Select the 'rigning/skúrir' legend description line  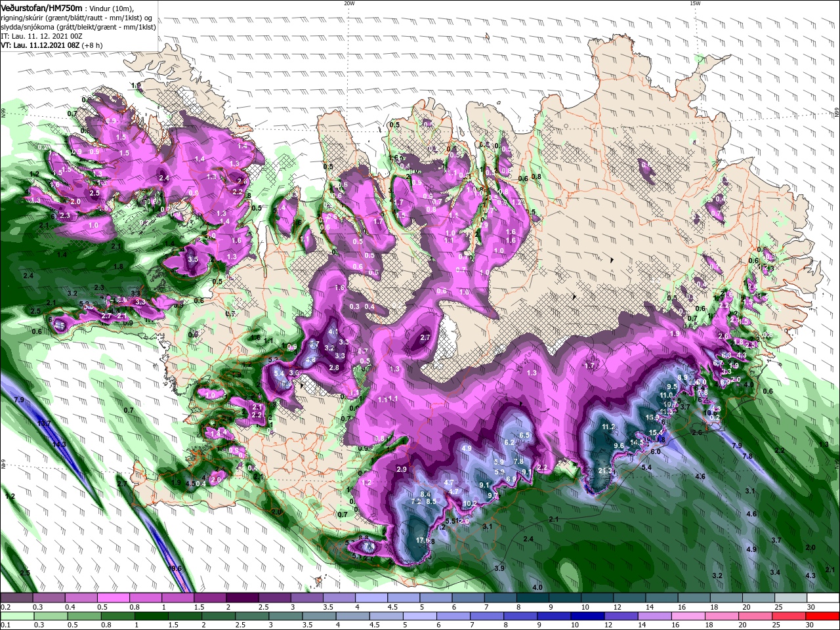pyautogui.click(x=77, y=17)
